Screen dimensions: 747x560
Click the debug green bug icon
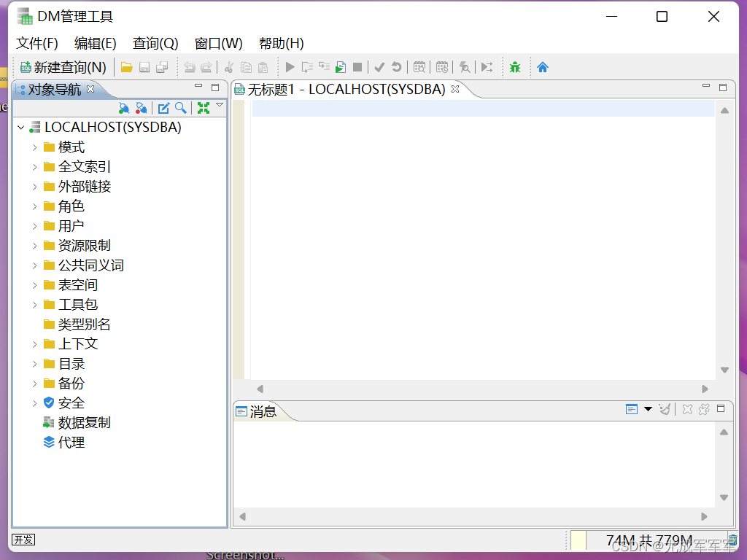click(x=515, y=67)
